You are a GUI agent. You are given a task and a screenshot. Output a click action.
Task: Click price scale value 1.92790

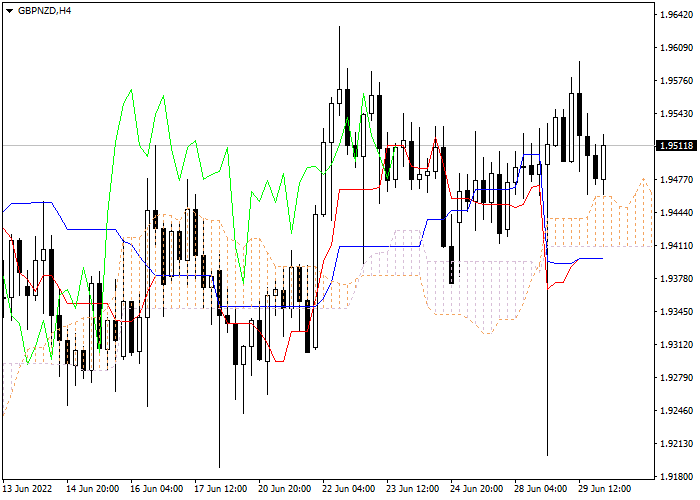click(676, 378)
